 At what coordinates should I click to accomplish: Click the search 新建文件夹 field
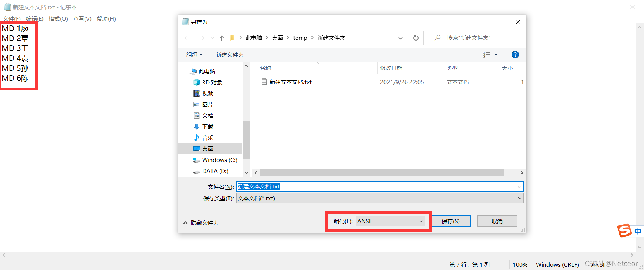pyautogui.click(x=475, y=38)
